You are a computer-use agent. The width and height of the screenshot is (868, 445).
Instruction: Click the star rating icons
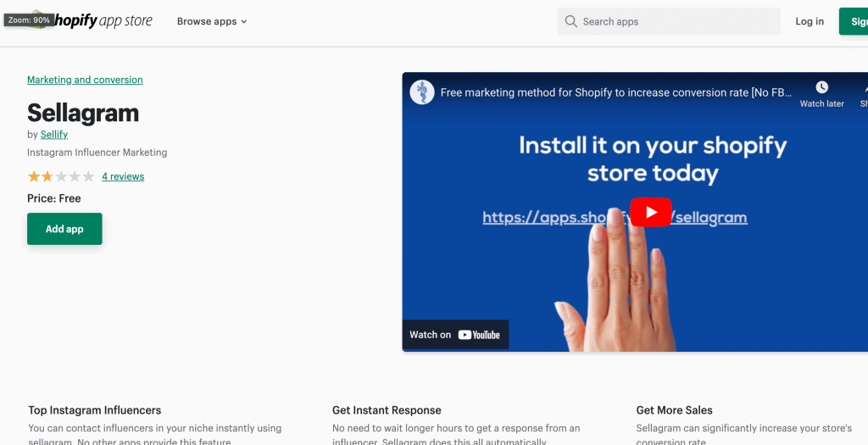(61, 176)
